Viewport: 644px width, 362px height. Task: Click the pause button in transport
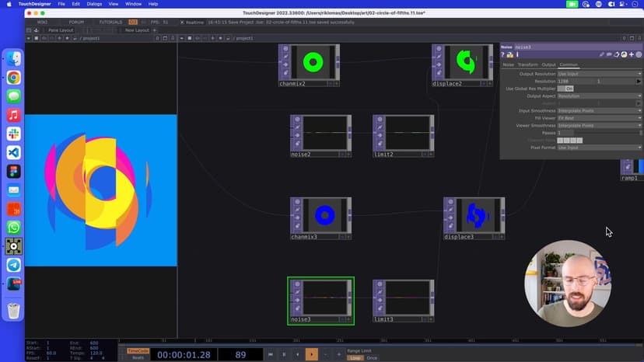[x=284, y=354]
